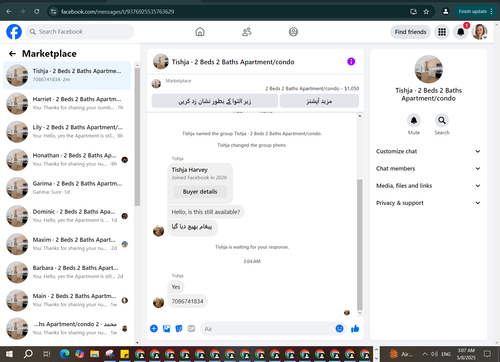Screen dimensions: 500x362
Task: Open Dominic conversation in list
Action: [x=67, y=216]
